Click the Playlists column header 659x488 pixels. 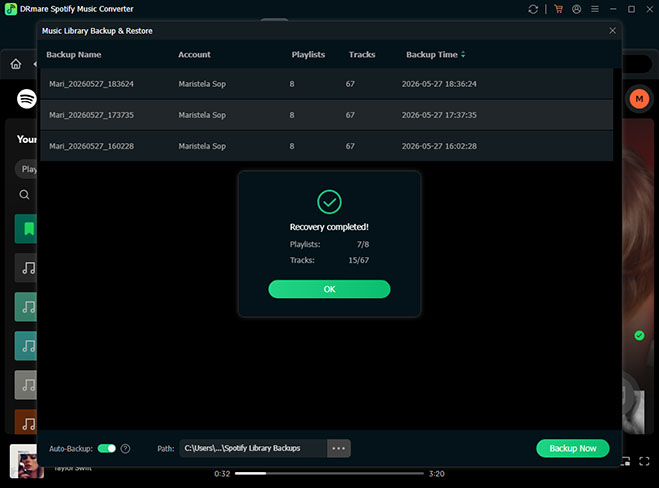[308, 55]
